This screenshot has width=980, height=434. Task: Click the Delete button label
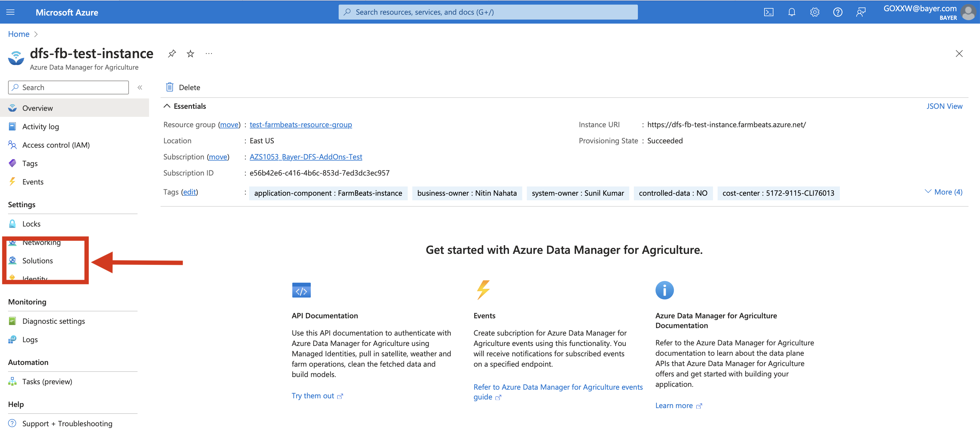tap(189, 87)
